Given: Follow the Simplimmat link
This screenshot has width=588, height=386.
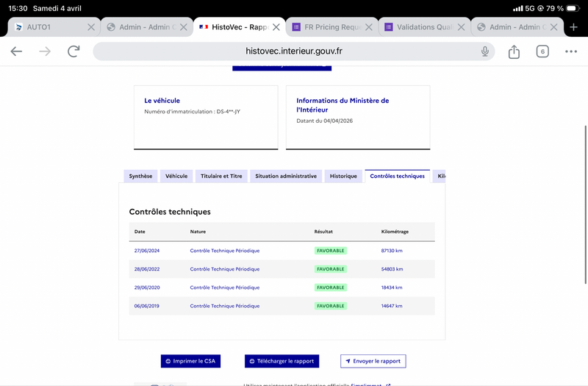Looking at the screenshot, I should [367, 385].
